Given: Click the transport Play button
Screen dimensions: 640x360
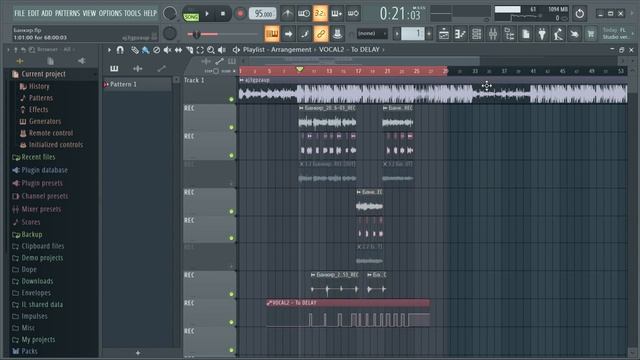Looking at the screenshot, I should 207,14.
